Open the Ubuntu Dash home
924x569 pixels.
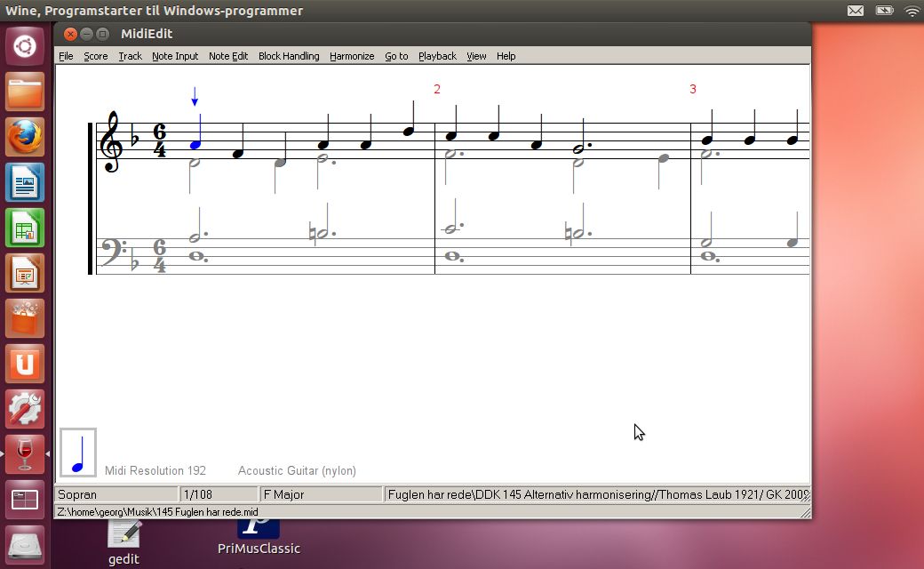tap(25, 46)
